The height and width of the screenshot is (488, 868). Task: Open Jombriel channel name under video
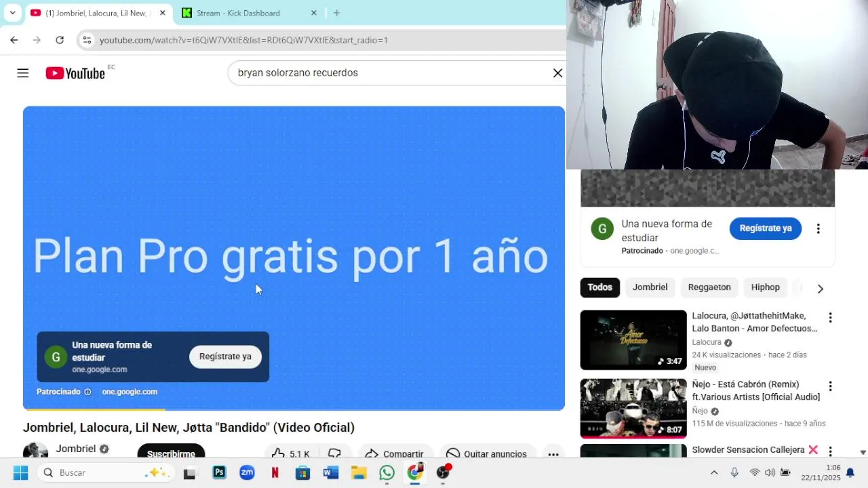tap(76, 449)
